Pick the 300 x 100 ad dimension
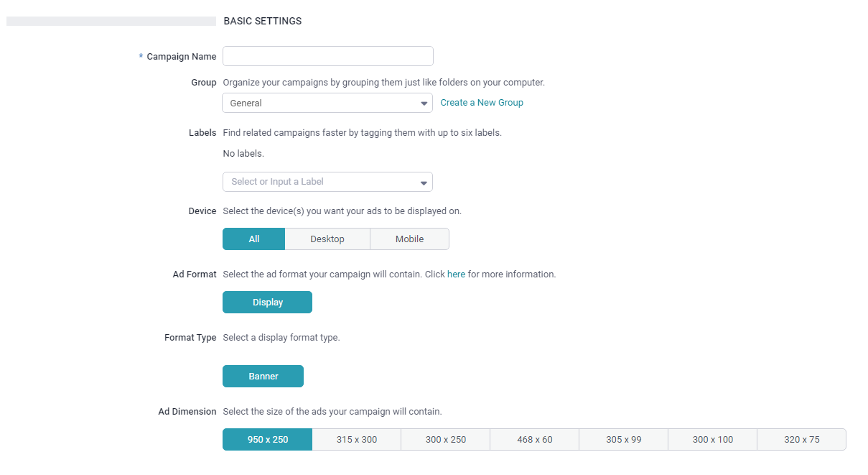 pos(713,440)
